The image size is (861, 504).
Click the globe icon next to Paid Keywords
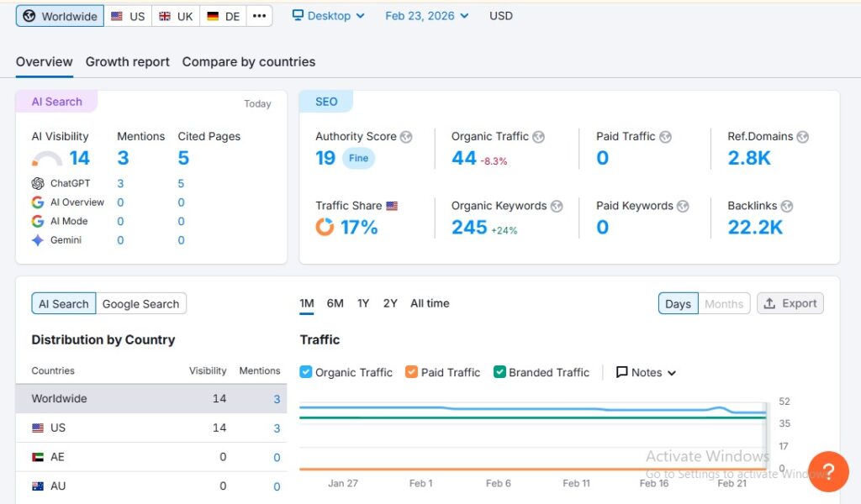[683, 206]
